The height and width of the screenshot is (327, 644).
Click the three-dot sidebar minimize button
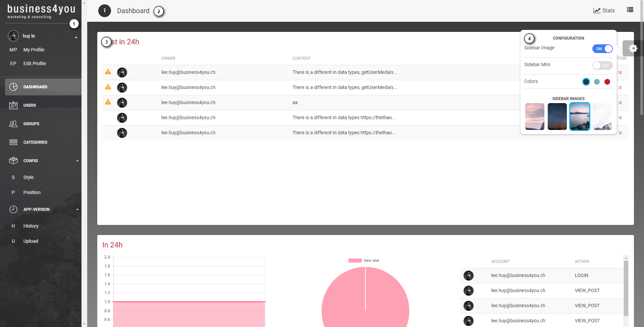pos(105,11)
